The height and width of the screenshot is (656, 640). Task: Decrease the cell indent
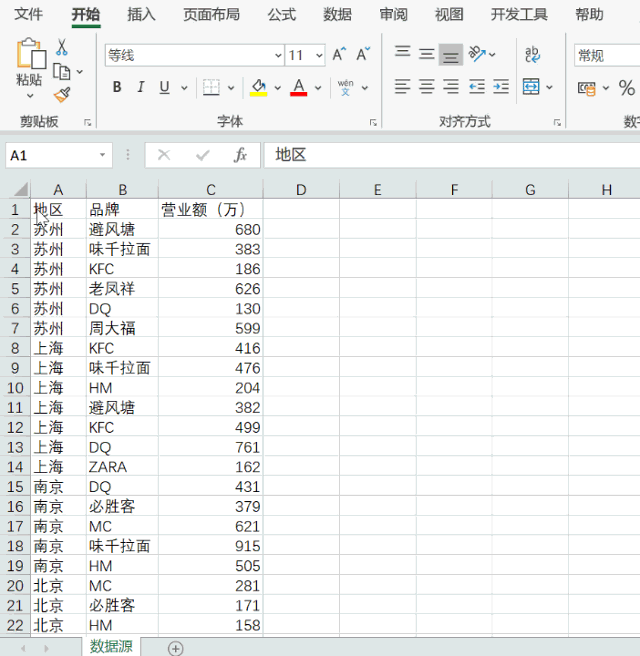476,87
